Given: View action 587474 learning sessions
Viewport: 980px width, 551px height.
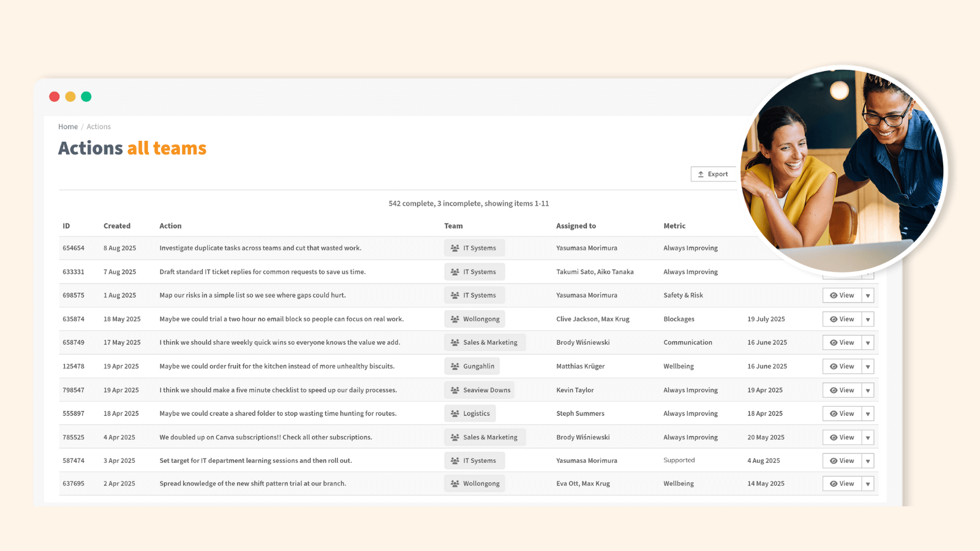Looking at the screenshot, I should coord(842,461).
